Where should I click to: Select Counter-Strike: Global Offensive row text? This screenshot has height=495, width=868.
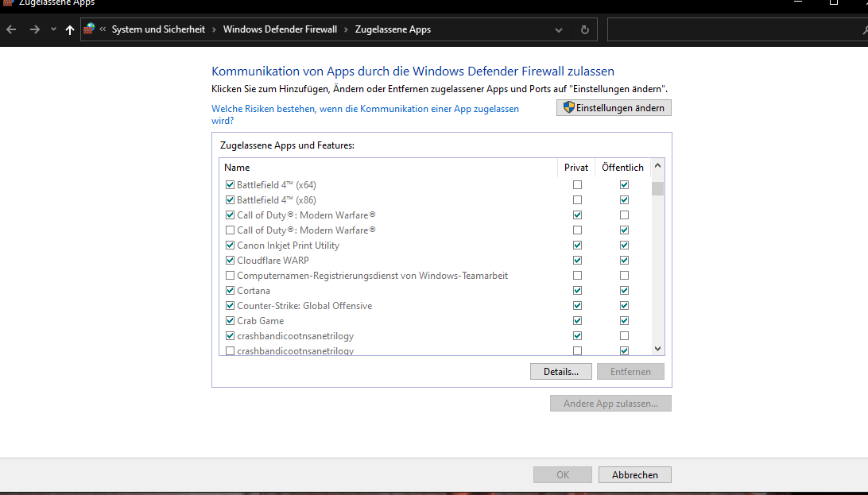coord(304,305)
